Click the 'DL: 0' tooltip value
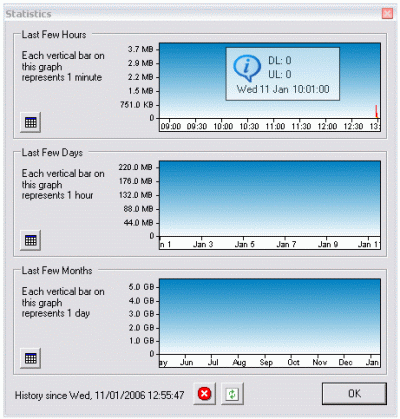400x419 pixels. click(x=280, y=60)
